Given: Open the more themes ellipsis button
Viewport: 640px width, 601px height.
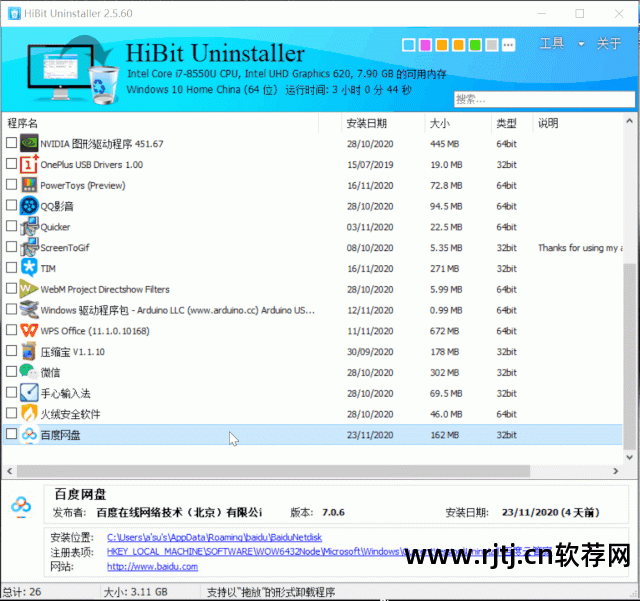Looking at the screenshot, I should [509, 45].
